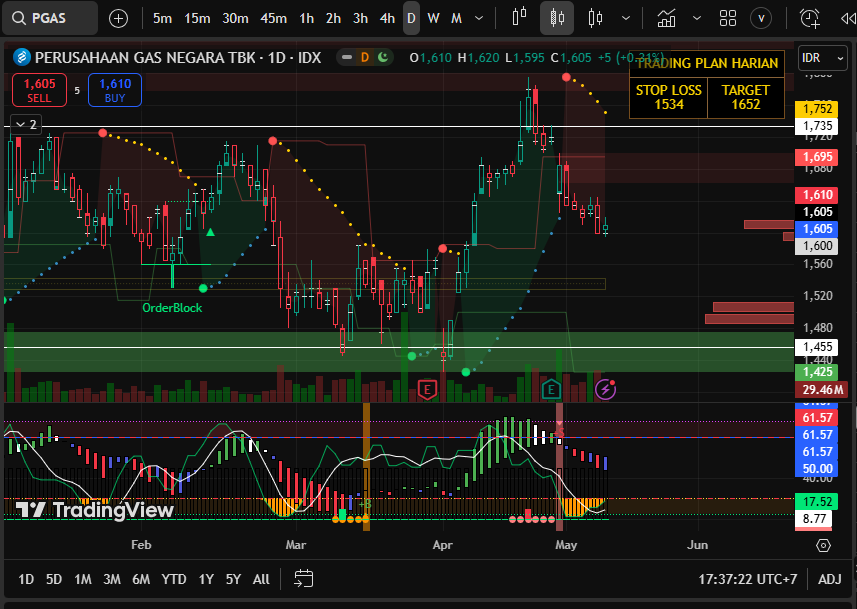This screenshot has width=857, height=609.
Task: Set date range to YTD
Action: pyautogui.click(x=174, y=579)
